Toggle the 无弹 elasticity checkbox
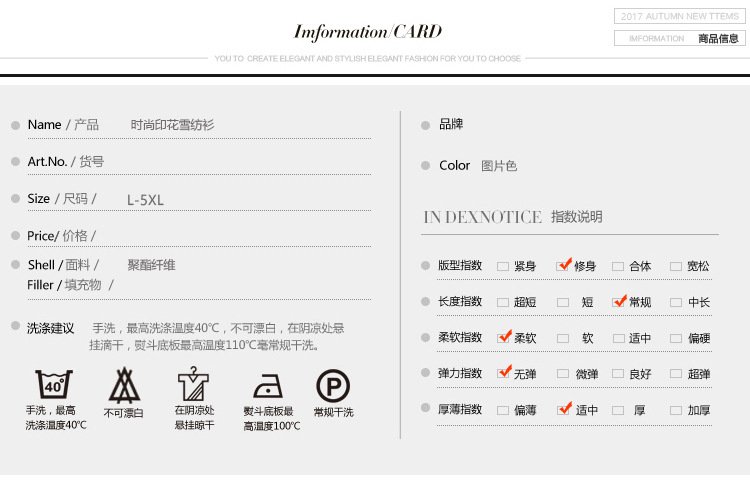Viewport: 750px width, 487px height. (x=504, y=373)
